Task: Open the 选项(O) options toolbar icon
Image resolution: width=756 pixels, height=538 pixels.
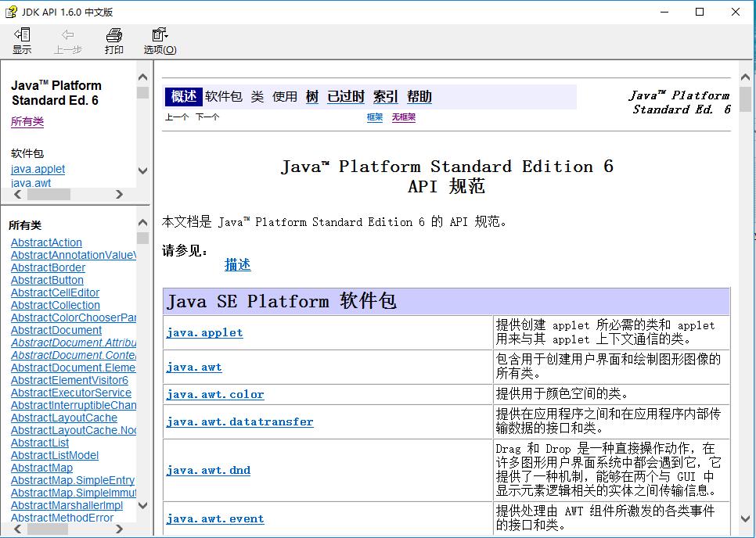Action: pyautogui.click(x=160, y=41)
